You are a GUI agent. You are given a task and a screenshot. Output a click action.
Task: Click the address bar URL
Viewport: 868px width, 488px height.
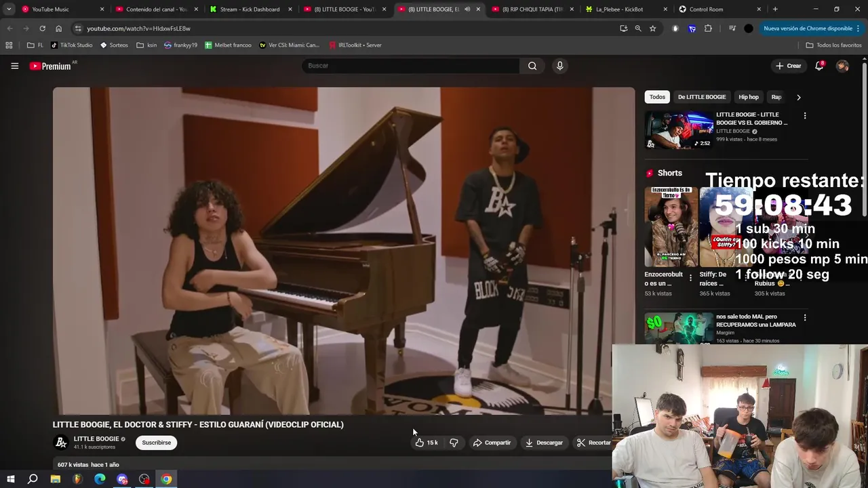click(138, 28)
